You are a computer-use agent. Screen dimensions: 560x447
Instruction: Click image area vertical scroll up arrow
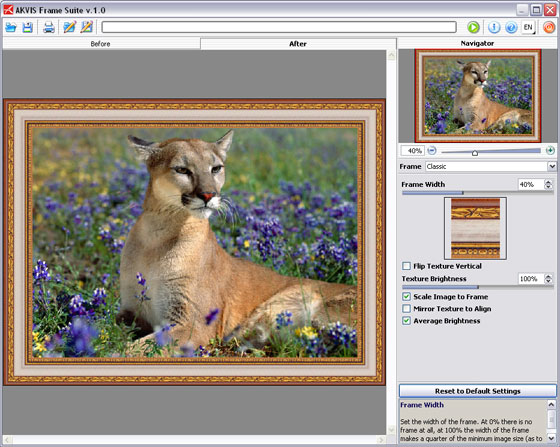pos(391,55)
